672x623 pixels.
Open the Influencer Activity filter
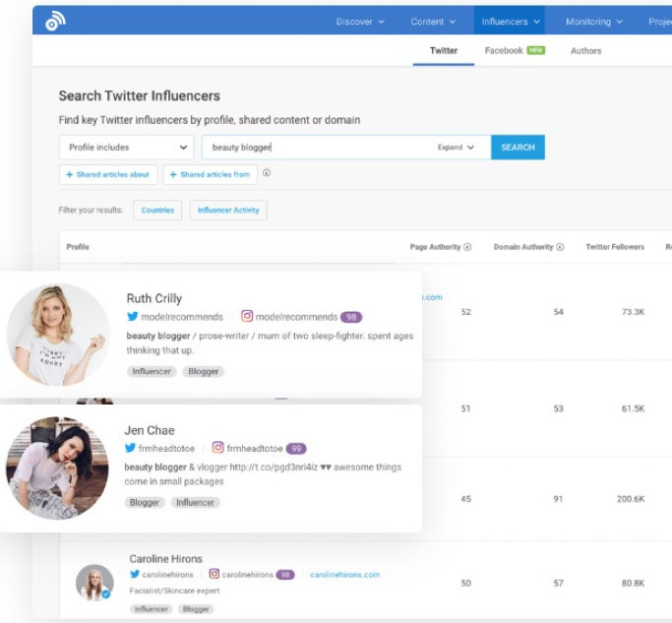[228, 210]
